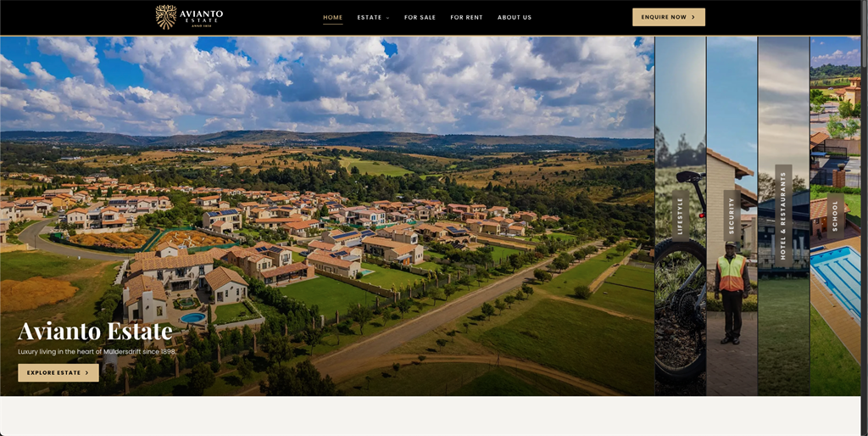The image size is (868, 436).
Task: Click the Avianto Estate hero heading
Action: 95,332
